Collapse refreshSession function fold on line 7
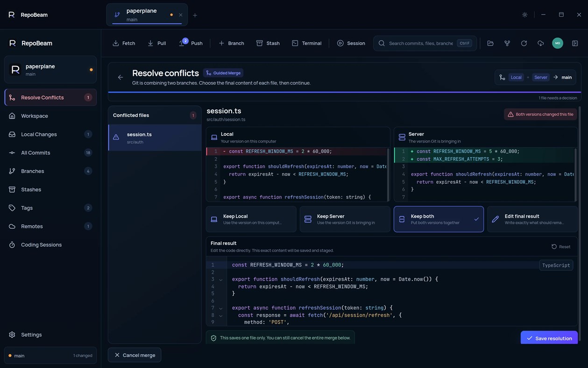Image resolution: width=588 pixels, height=368 pixels. point(221,308)
